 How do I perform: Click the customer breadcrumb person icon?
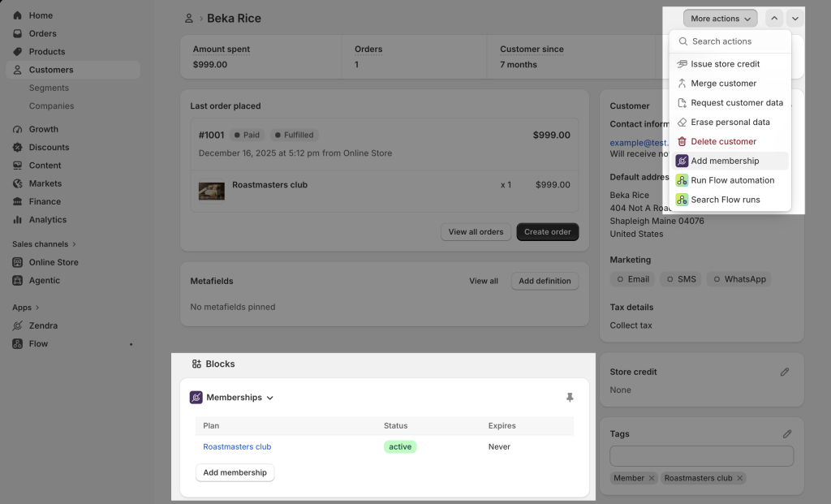pyautogui.click(x=188, y=19)
